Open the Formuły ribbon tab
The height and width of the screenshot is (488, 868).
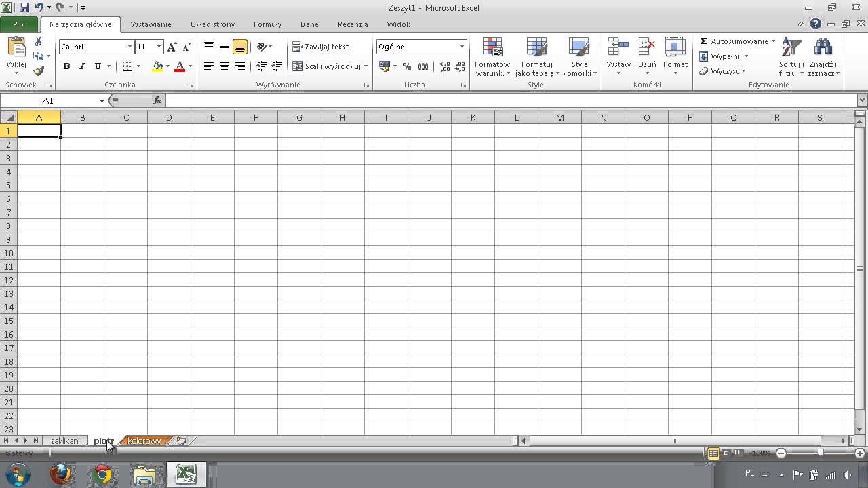point(267,24)
